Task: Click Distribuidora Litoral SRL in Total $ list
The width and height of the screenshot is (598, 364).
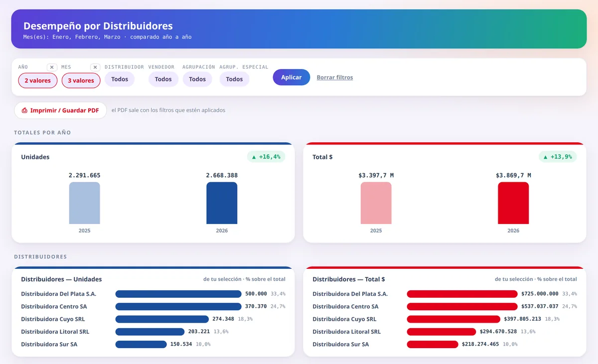Action: coord(346,332)
